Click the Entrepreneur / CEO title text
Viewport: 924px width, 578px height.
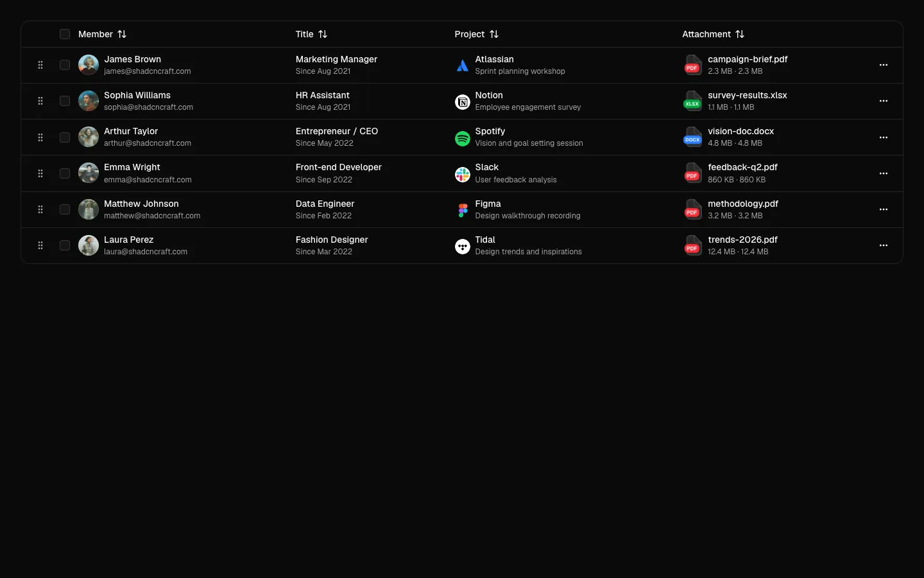[337, 131]
